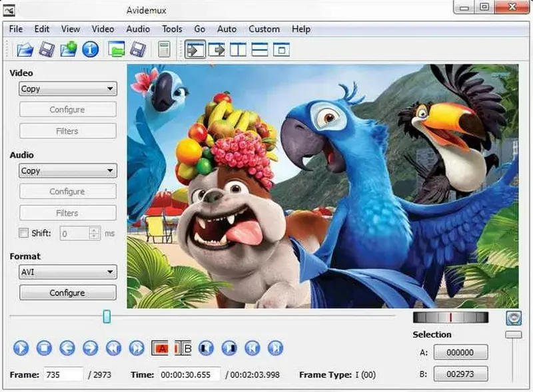This screenshot has width=533, height=392.
Task: Stop video playback
Action: [x=44, y=348]
